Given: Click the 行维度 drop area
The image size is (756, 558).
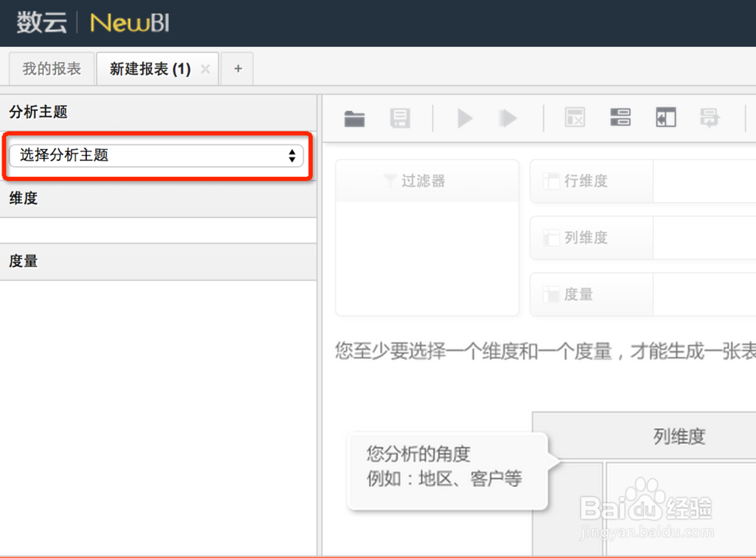Looking at the screenshot, I should [643, 181].
